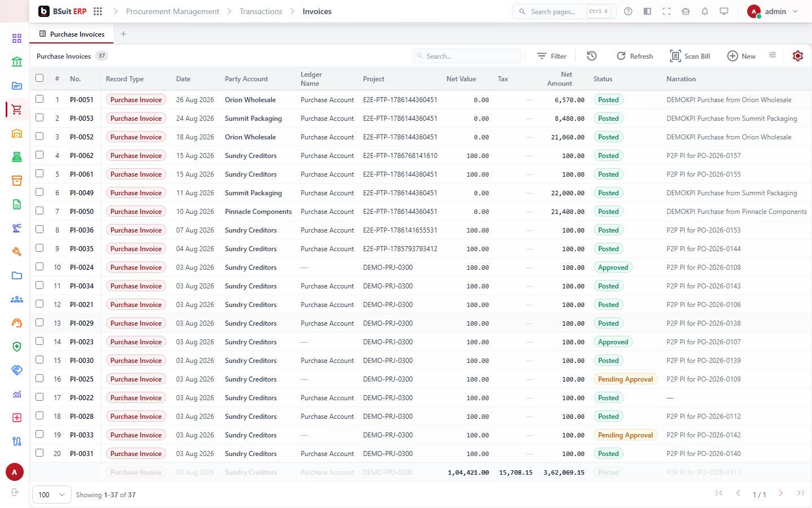The height and width of the screenshot is (508, 812).
Task: Select the checkbox for invoice PI-0053
Action: click(39, 117)
